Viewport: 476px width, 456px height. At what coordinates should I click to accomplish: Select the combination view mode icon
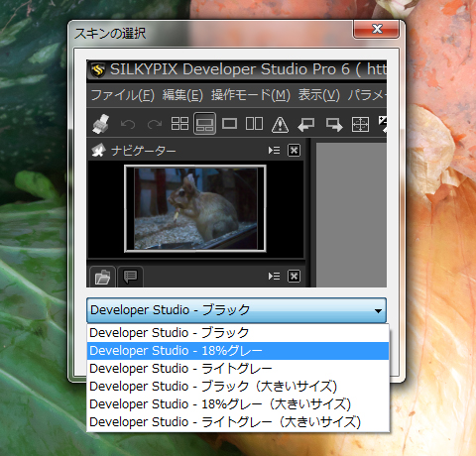[205, 124]
